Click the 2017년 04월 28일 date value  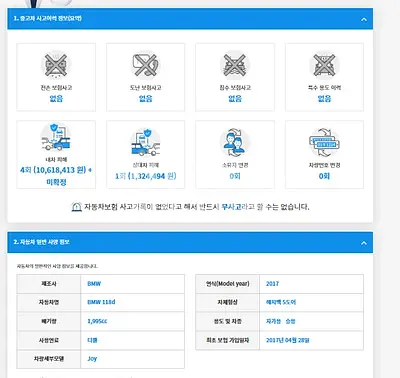click(288, 340)
